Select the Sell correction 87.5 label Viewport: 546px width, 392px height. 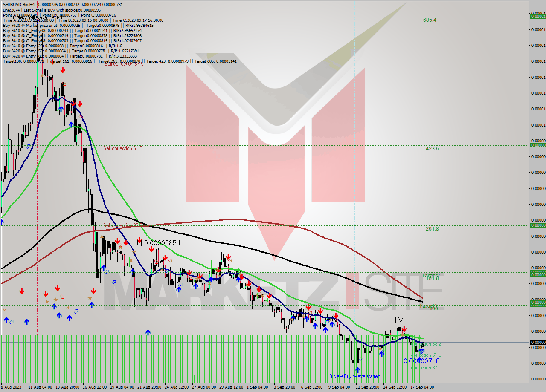click(x=124, y=64)
